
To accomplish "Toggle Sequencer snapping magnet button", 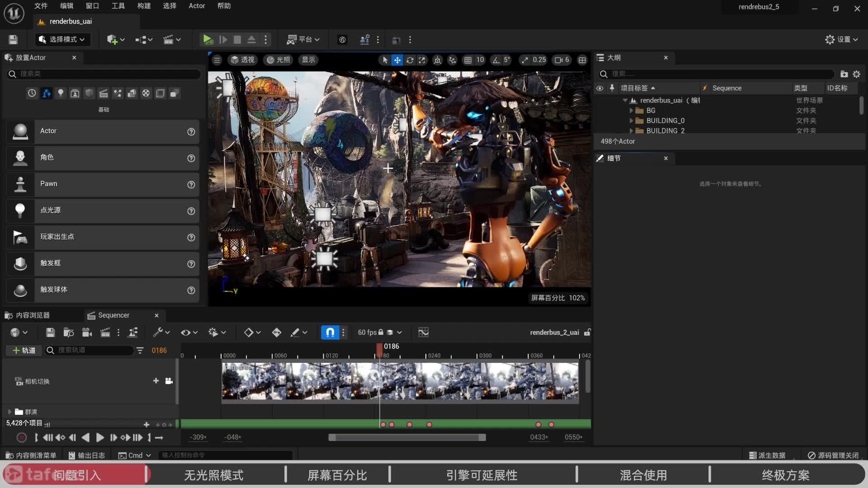I will pos(330,333).
